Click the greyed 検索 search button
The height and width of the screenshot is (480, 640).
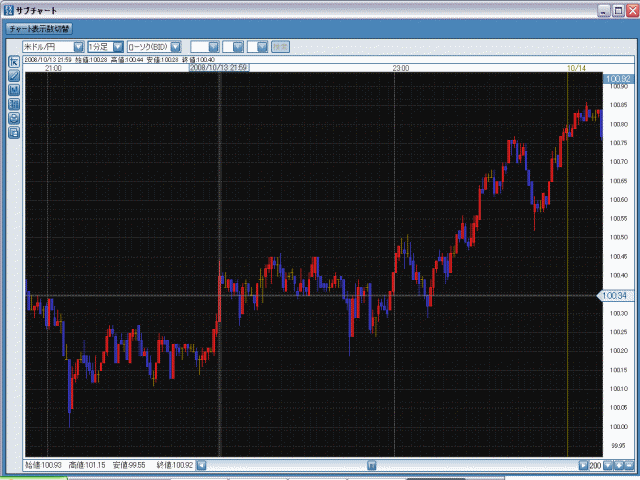pyautogui.click(x=281, y=46)
